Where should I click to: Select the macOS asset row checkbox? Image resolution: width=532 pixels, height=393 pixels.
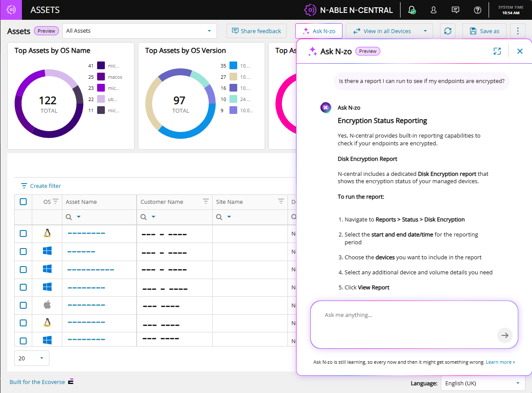coord(23,305)
